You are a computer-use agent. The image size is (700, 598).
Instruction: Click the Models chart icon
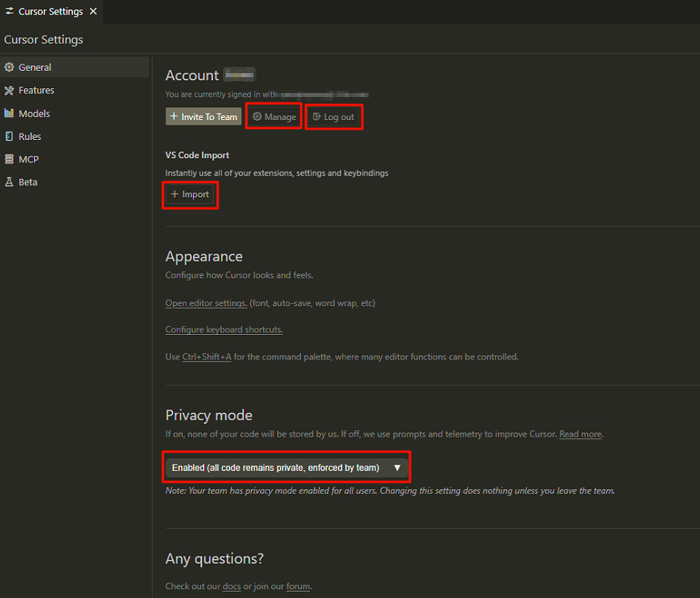pos(9,113)
